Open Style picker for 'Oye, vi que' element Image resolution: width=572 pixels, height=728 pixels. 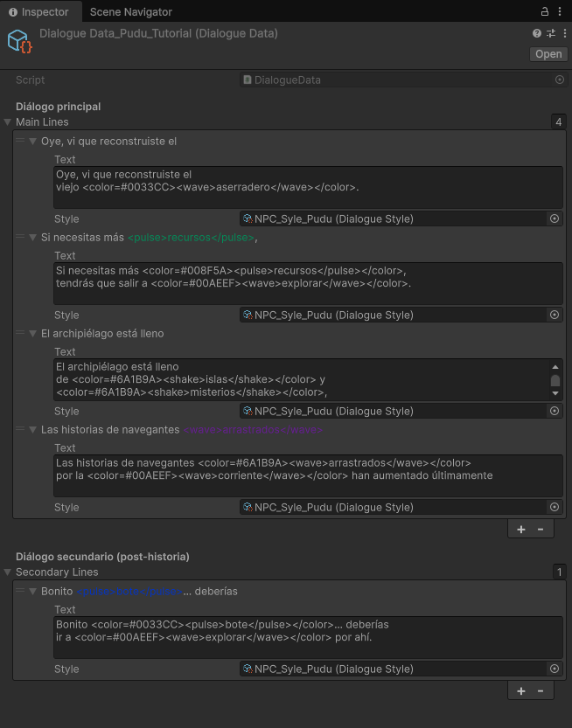[x=555, y=218]
